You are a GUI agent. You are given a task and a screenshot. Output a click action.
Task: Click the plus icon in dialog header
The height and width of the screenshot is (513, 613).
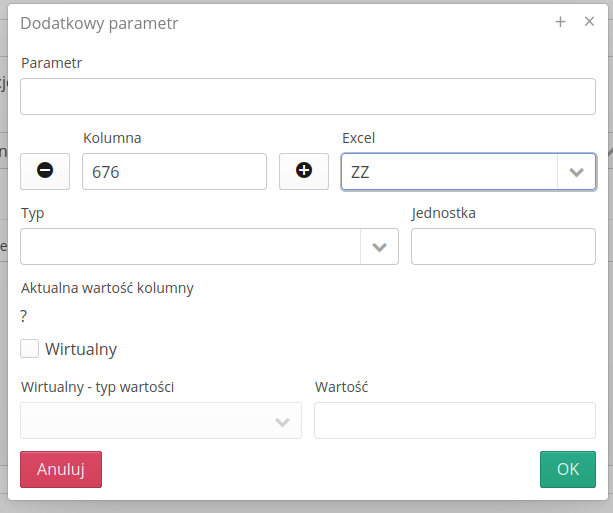(x=561, y=21)
